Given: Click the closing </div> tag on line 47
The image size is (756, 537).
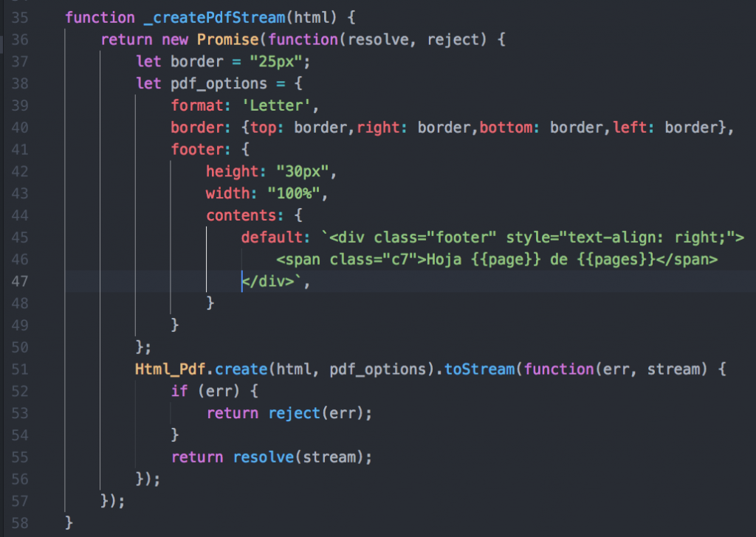Looking at the screenshot, I should point(267,282).
